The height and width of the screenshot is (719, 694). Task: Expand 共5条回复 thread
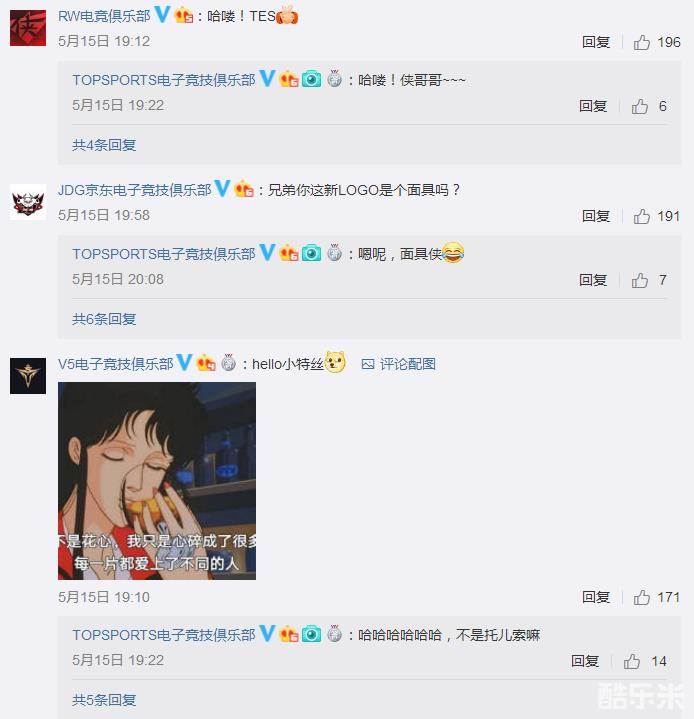(x=104, y=700)
